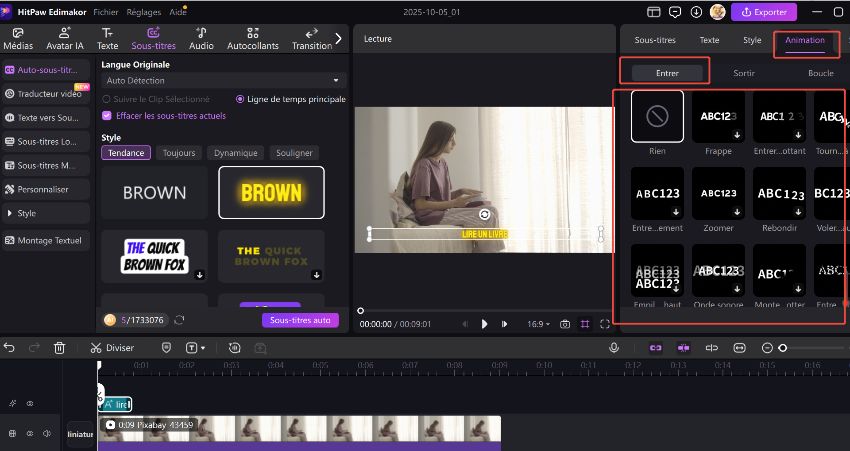
Task: Click the trash delete icon in timeline toolbar
Action: [x=59, y=348]
